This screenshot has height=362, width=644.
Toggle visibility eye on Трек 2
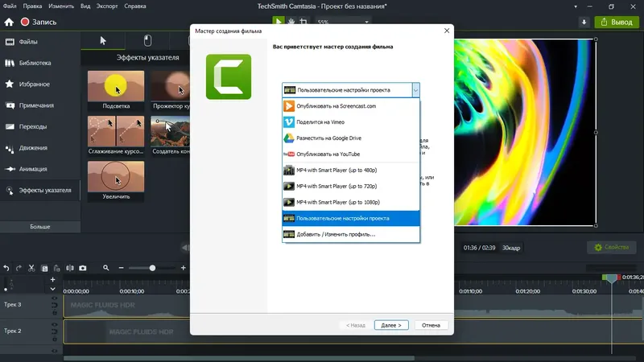coord(54,325)
